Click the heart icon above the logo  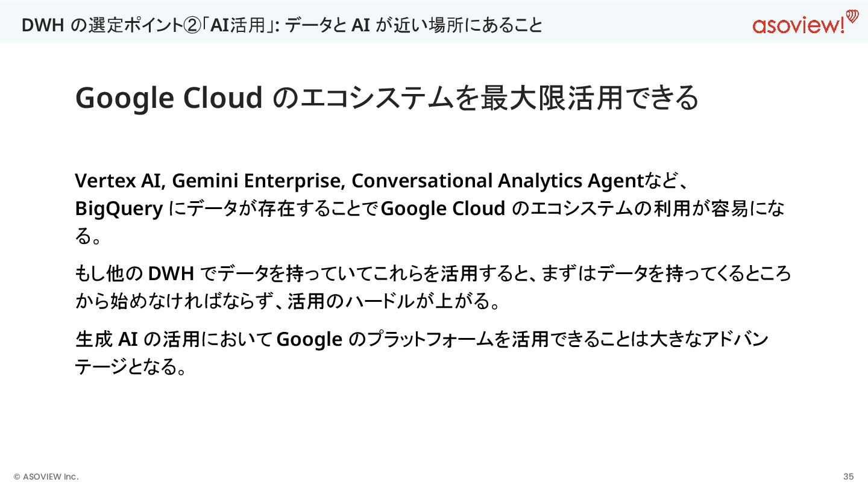pos(852,15)
